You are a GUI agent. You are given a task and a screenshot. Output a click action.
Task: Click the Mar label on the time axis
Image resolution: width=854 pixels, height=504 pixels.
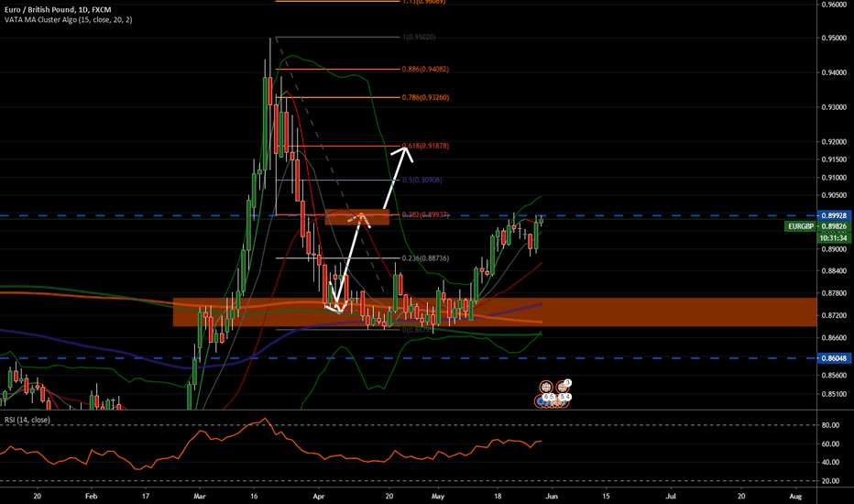[200, 497]
